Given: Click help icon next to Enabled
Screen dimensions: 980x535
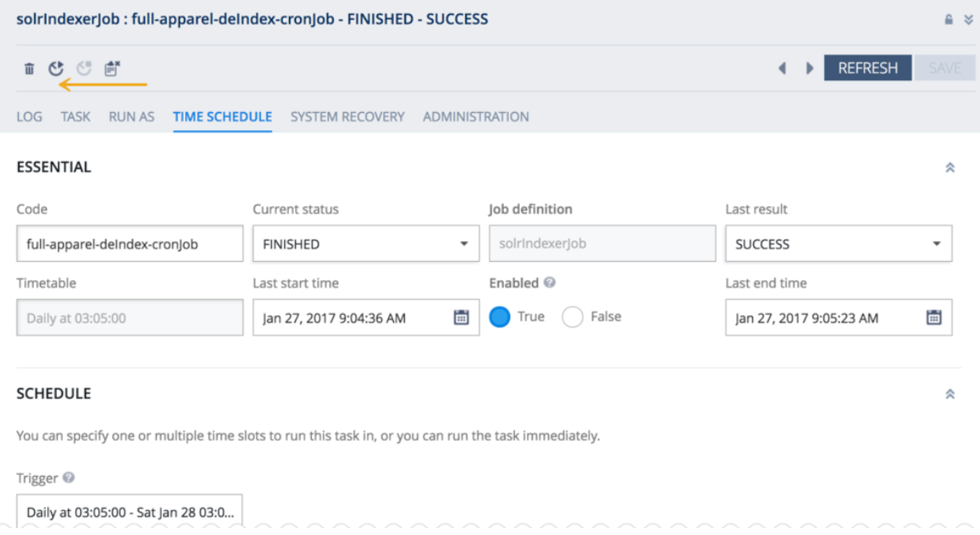Looking at the screenshot, I should point(550,283).
